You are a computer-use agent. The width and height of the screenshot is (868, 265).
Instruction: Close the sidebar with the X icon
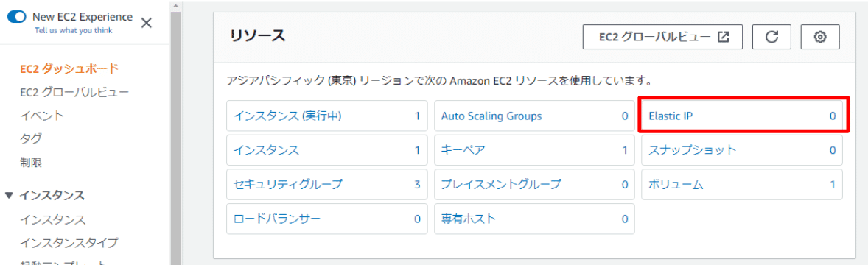click(x=146, y=24)
